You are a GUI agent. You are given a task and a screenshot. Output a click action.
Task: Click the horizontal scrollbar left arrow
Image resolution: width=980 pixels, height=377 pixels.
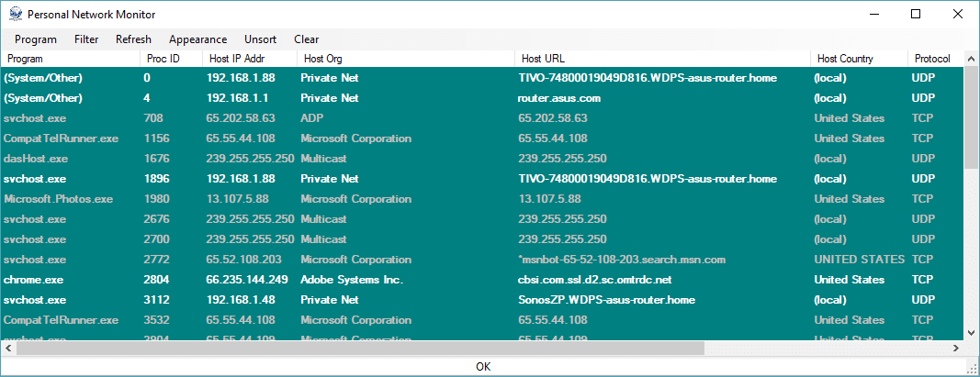coord(8,348)
